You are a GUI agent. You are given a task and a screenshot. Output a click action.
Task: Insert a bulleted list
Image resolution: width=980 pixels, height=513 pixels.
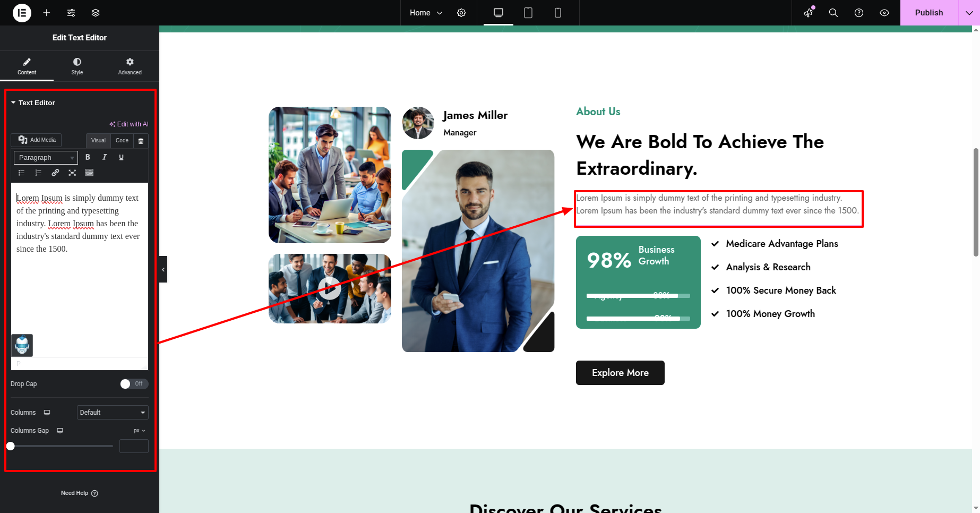click(x=22, y=173)
